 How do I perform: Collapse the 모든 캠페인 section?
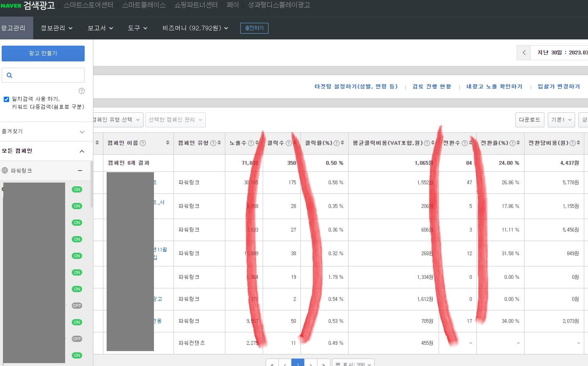click(x=82, y=151)
